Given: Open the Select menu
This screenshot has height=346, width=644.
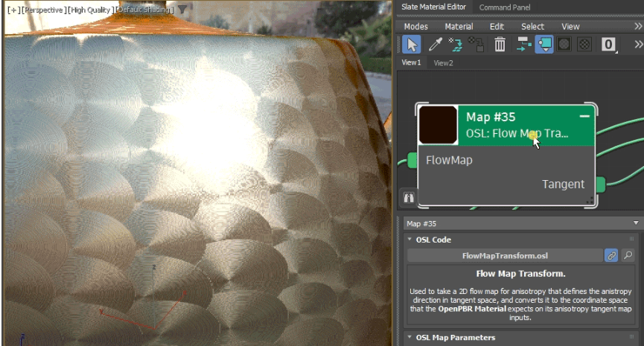Looking at the screenshot, I should point(532,26).
